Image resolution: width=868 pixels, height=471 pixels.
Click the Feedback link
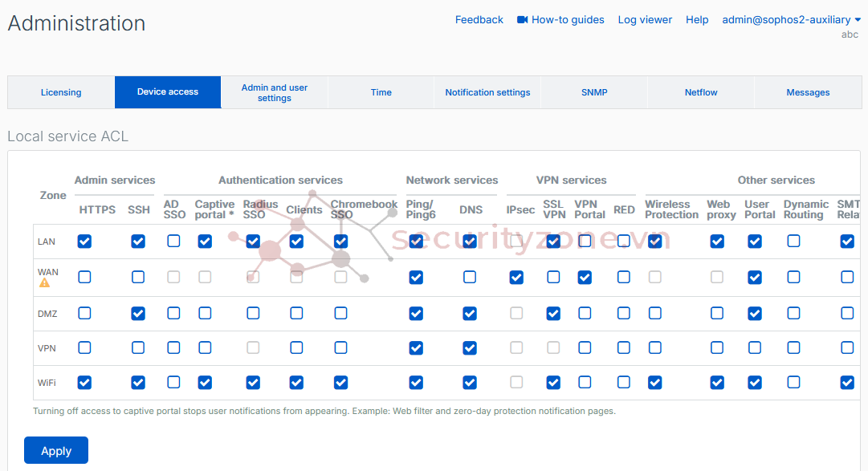[479, 19]
